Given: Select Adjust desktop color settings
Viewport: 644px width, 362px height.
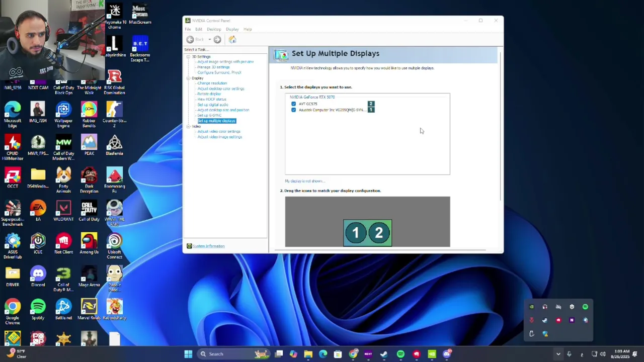Looking at the screenshot, I should 220,88.
